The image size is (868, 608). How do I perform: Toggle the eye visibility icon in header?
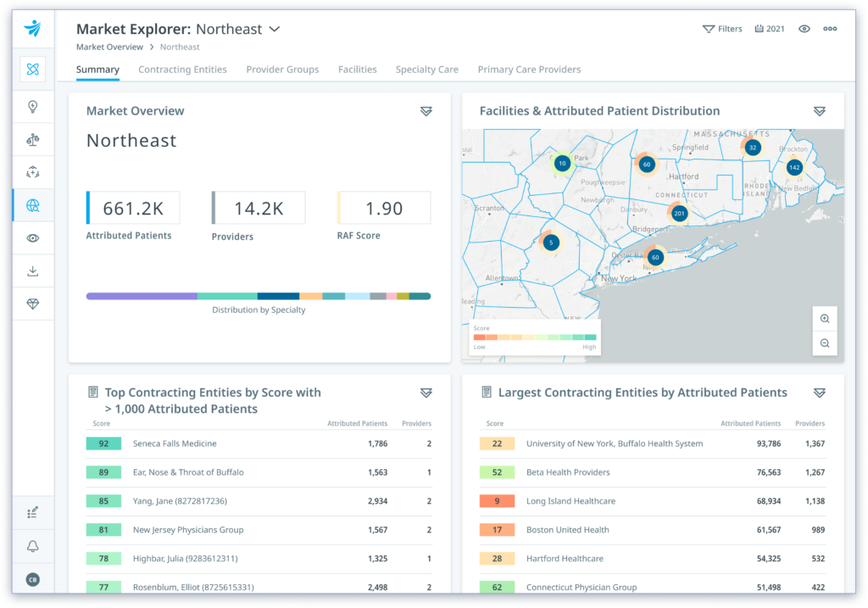point(804,29)
